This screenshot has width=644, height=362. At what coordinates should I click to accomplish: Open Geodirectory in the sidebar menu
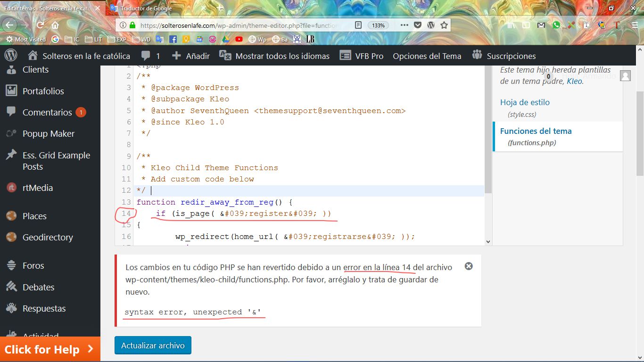click(x=48, y=237)
